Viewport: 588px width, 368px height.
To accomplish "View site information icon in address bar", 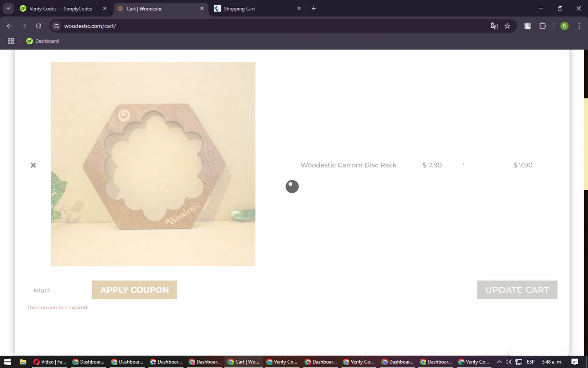I will coord(56,26).
